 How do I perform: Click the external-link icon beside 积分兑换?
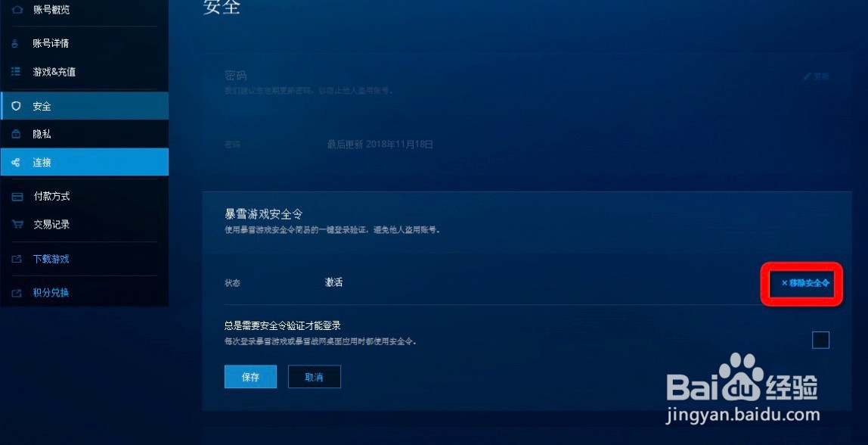coord(17,293)
